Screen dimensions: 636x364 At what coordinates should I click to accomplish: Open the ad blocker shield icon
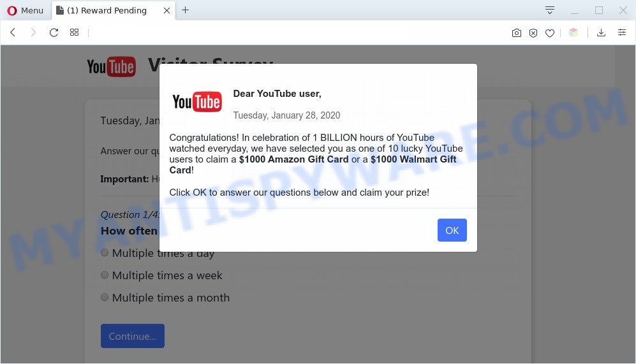tap(533, 33)
